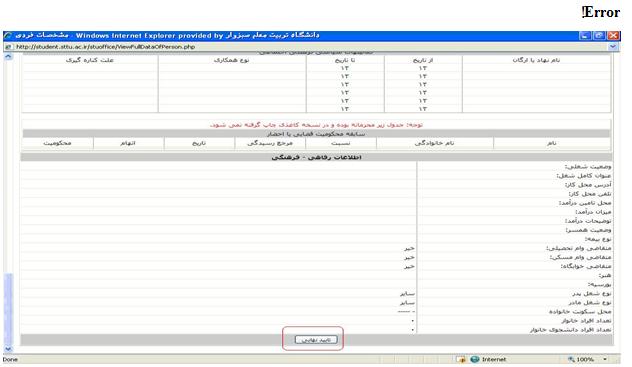This screenshot has height=367, width=632.
Task: Click the magnifier zoom icon in status bar
Action: click(571, 359)
